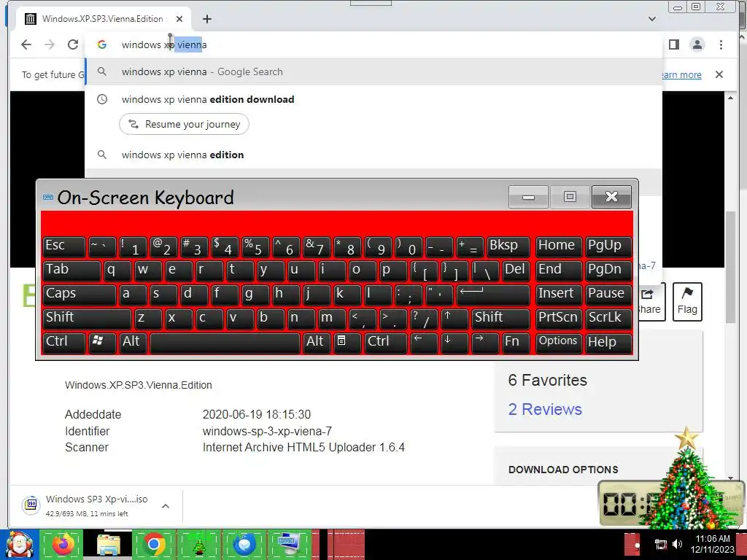Click the right arrow key on keyboard
The width and height of the screenshot is (747, 560).
(485, 343)
